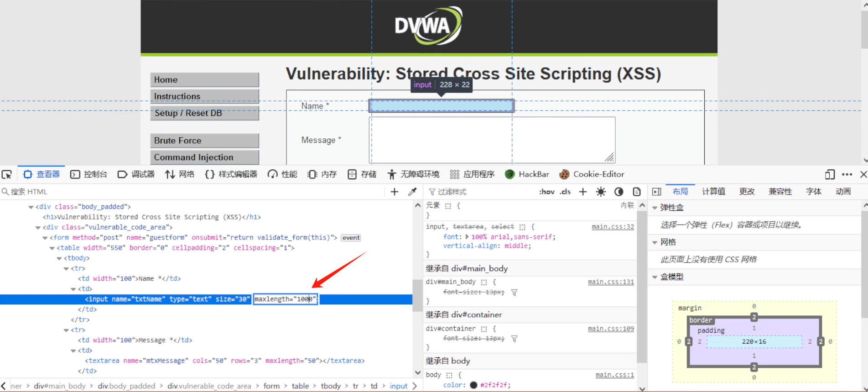Viewport: 868px width, 392px height.
Task: Open main.css:131 source link
Action: click(611, 282)
